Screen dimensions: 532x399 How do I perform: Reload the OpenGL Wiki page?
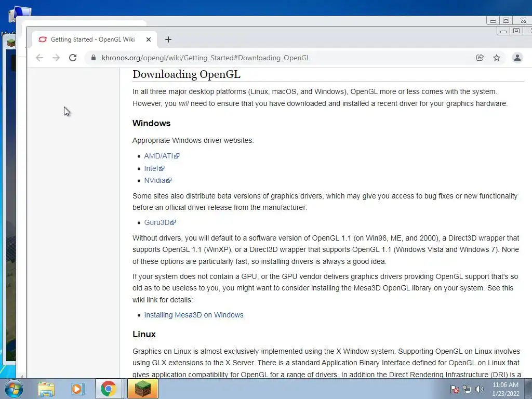(x=73, y=58)
